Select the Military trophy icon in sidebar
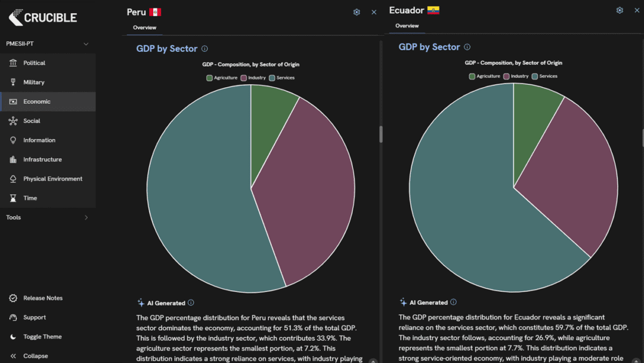This screenshot has width=644, height=363. tap(13, 82)
